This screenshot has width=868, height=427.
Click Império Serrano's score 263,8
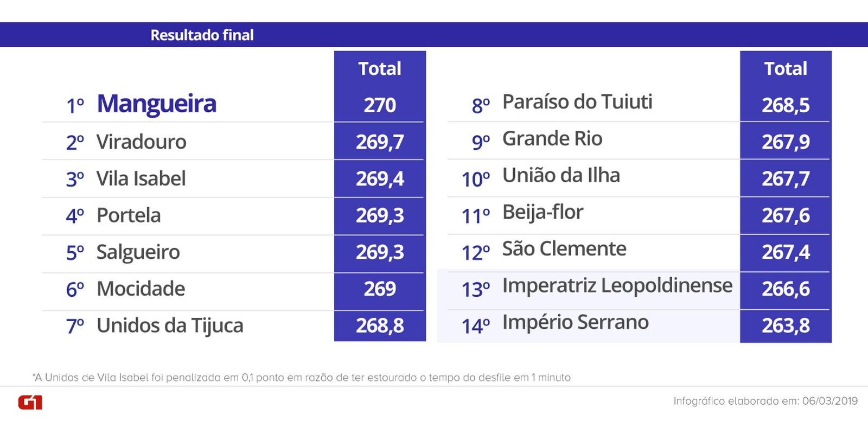pyautogui.click(x=786, y=326)
